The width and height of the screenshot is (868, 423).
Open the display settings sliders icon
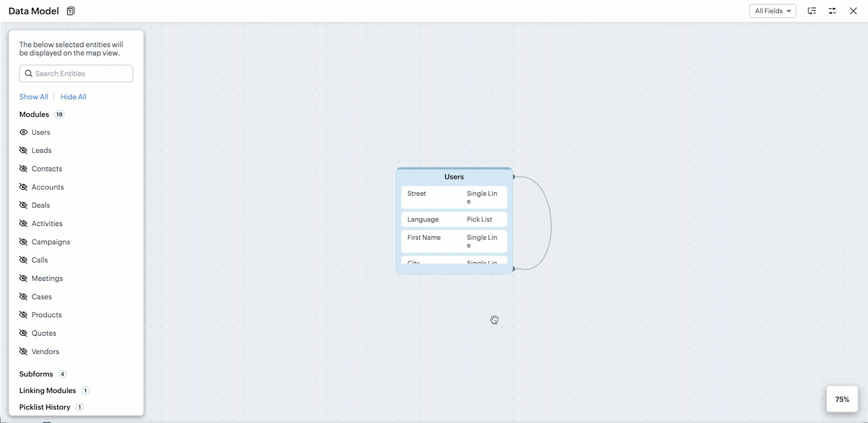[832, 11]
